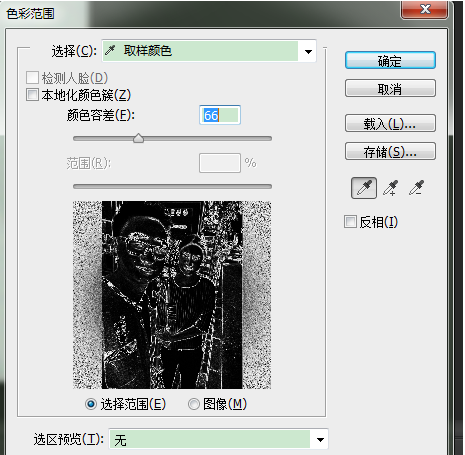Choose the 选择范围 radio button
The width and height of the screenshot is (465, 455).
pos(91,404)
